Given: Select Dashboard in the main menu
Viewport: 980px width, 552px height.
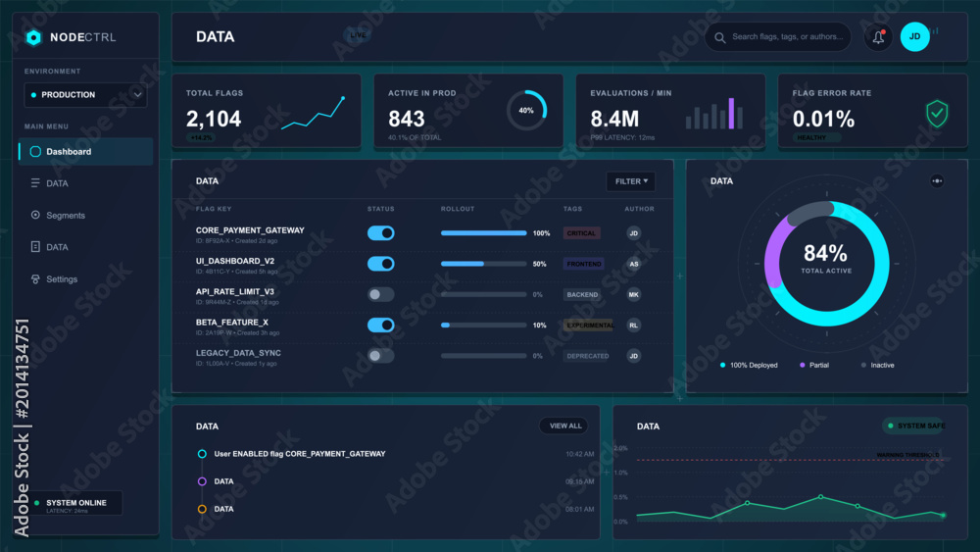Looking at the screenshot, I should (85, 152).
